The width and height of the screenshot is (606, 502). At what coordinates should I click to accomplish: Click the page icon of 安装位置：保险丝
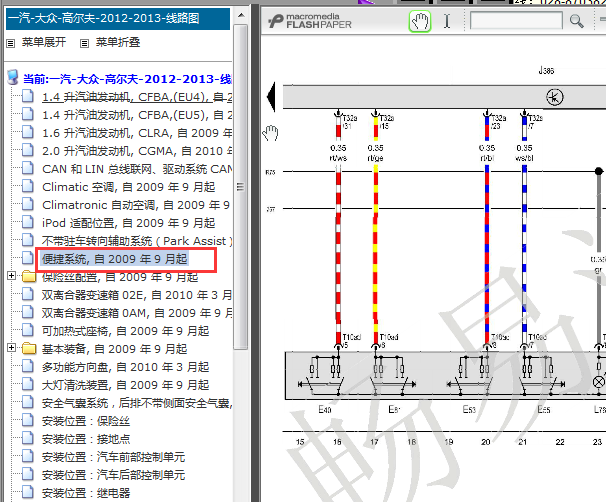pos(27,420)
